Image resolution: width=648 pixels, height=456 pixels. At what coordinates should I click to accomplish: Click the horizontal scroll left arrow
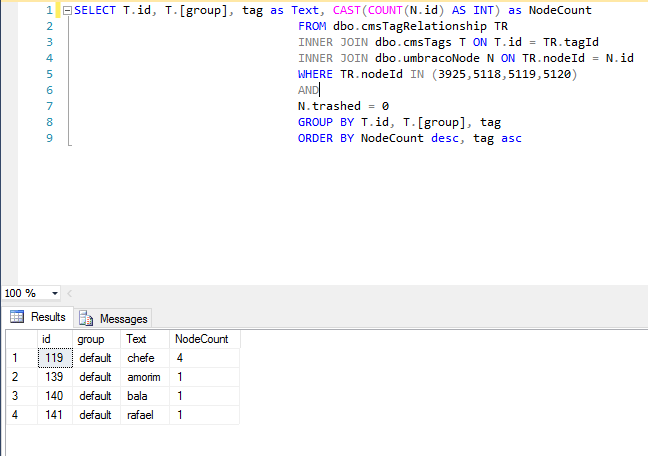(x=69, y=294)
